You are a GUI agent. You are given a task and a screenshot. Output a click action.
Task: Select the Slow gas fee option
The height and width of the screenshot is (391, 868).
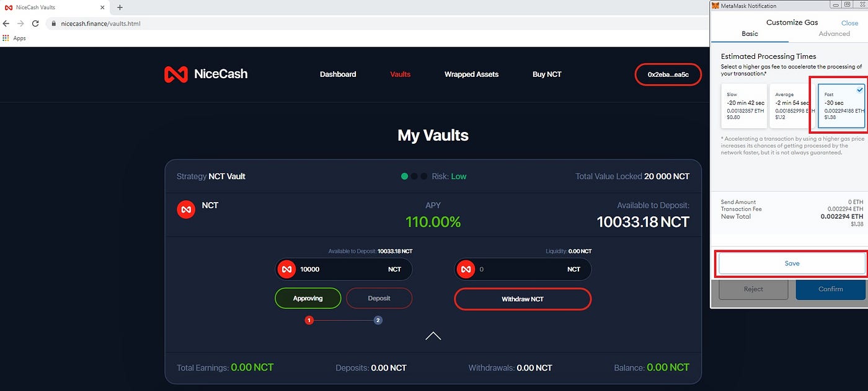coord(744,106)
